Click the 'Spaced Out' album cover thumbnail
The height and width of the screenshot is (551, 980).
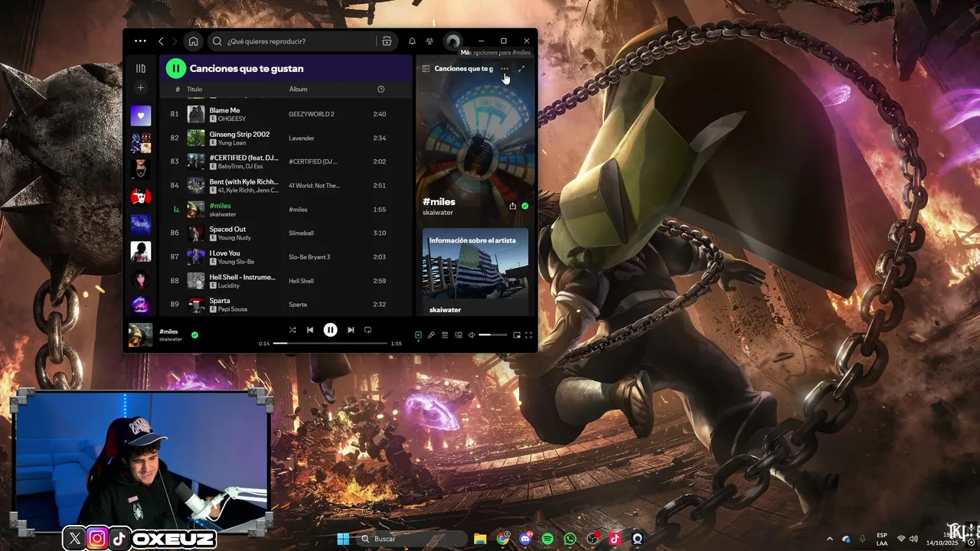coord(196,233)
